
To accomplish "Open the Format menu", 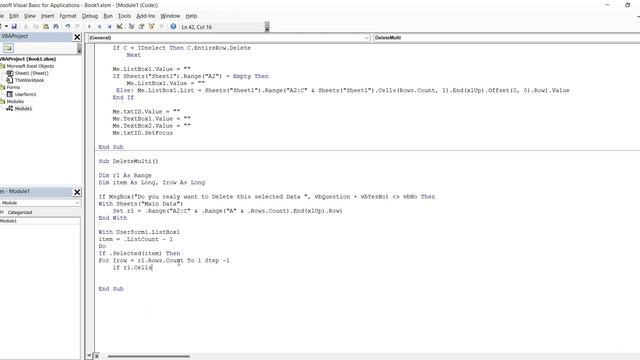I will [x=68, y=16].
